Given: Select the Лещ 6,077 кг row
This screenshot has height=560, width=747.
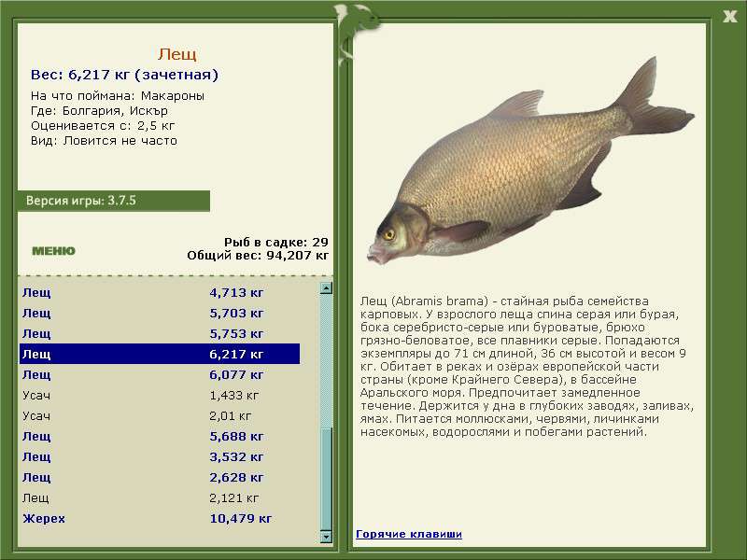Looking at the screenshot, I should 160,375.
